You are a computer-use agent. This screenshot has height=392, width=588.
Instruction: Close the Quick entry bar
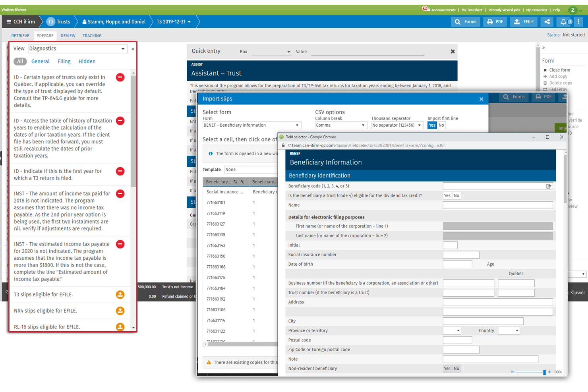(x=453, y=52)
